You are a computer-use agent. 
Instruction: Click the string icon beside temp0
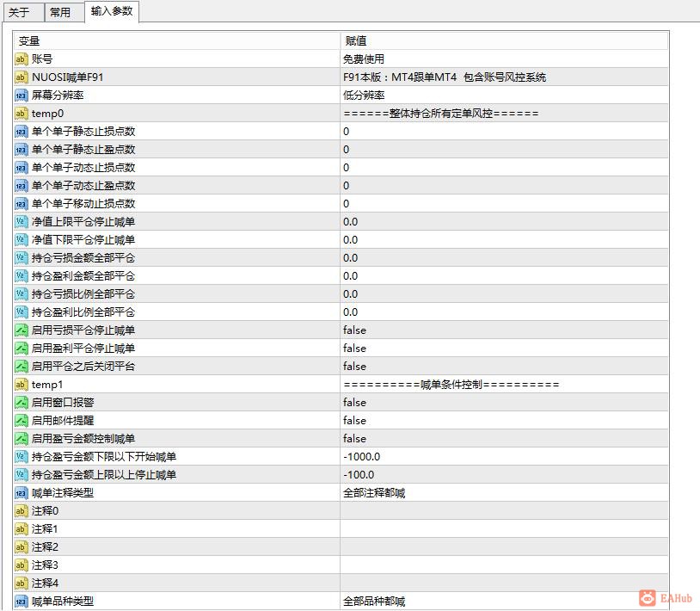(21, 114)
